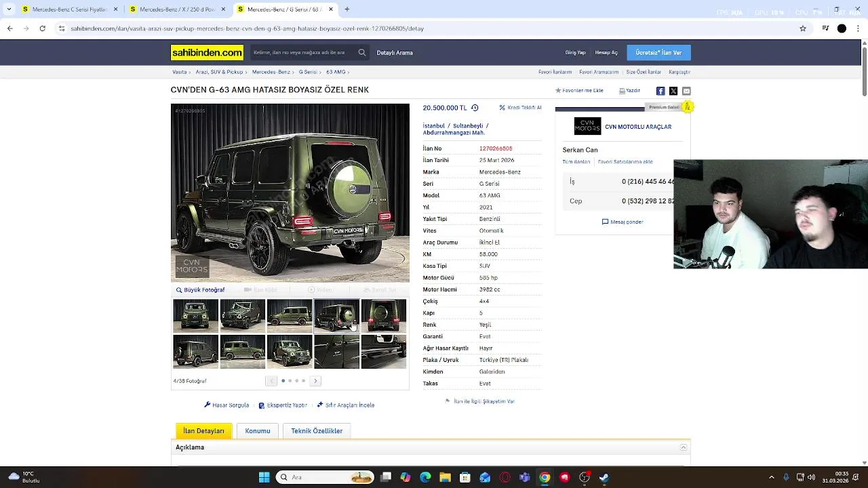Click the CVN Motorlu Araçlar store logo
868x488 pixels.
click(587, 127)
